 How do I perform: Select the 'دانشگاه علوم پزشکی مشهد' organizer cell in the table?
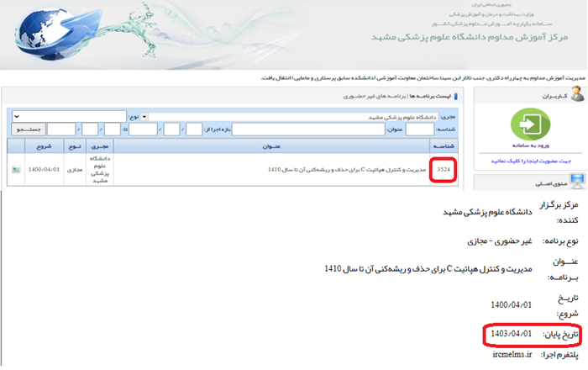[x=100, y=170]
